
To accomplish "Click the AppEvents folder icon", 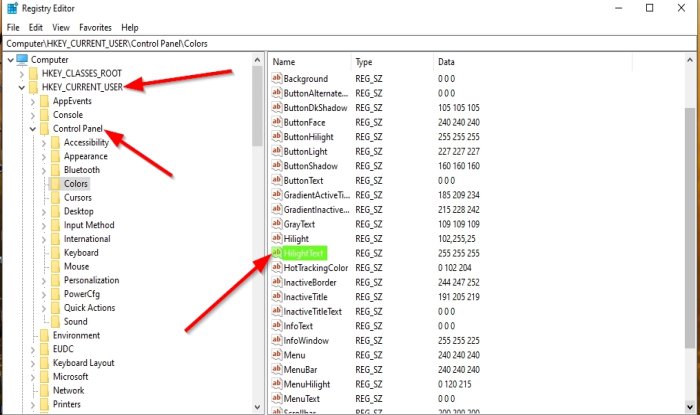I will click(44, 101).
